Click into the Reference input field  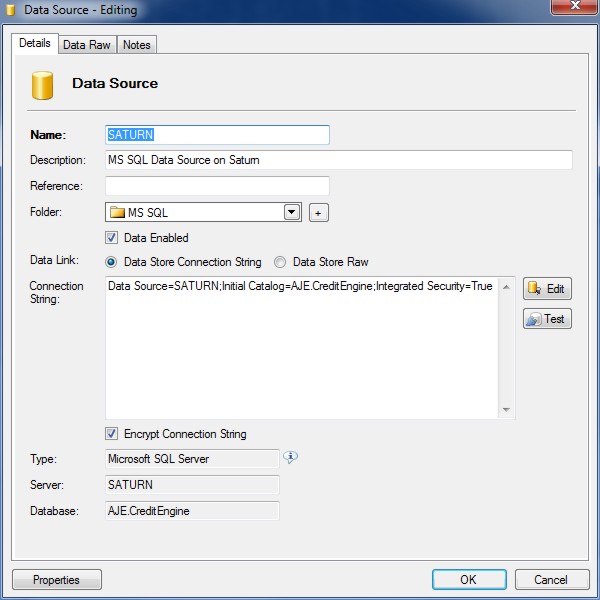pyautogui.click(x=217, y=186)
